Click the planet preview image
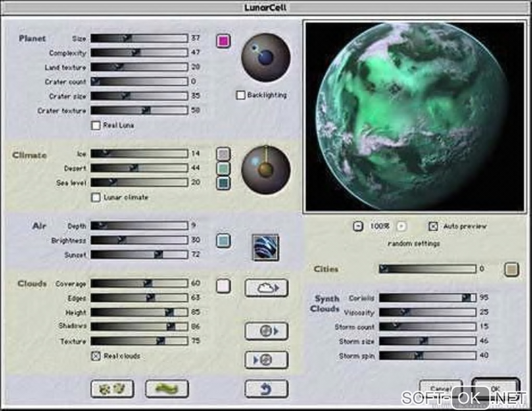The width and height of the screenshot is (532, 411). [415, 116]
